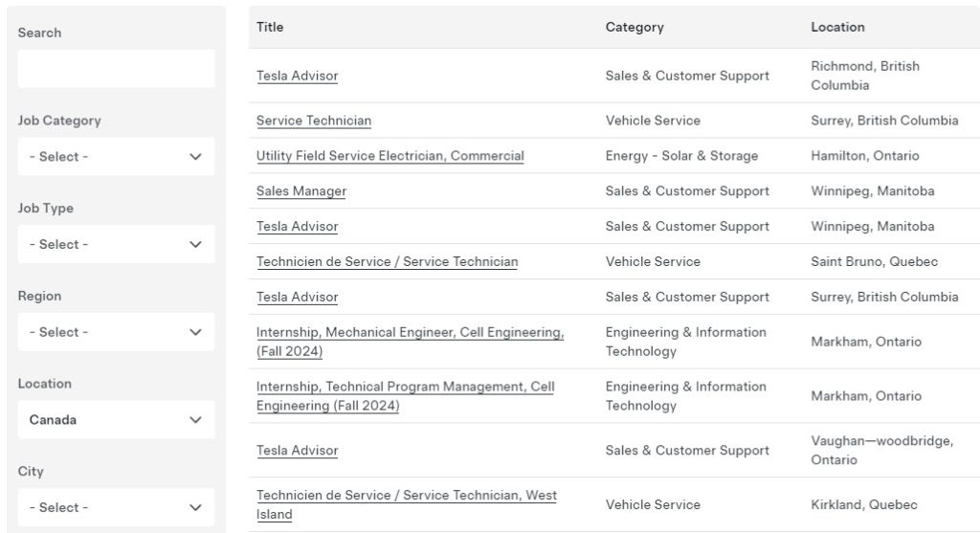The image size is (980, 533).
Task: Click the Location column header
Action: (x=837, y=28)
